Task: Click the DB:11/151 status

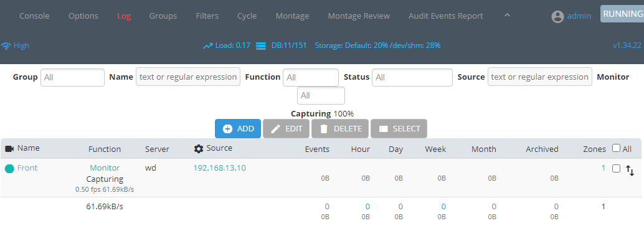Action: 289,45
